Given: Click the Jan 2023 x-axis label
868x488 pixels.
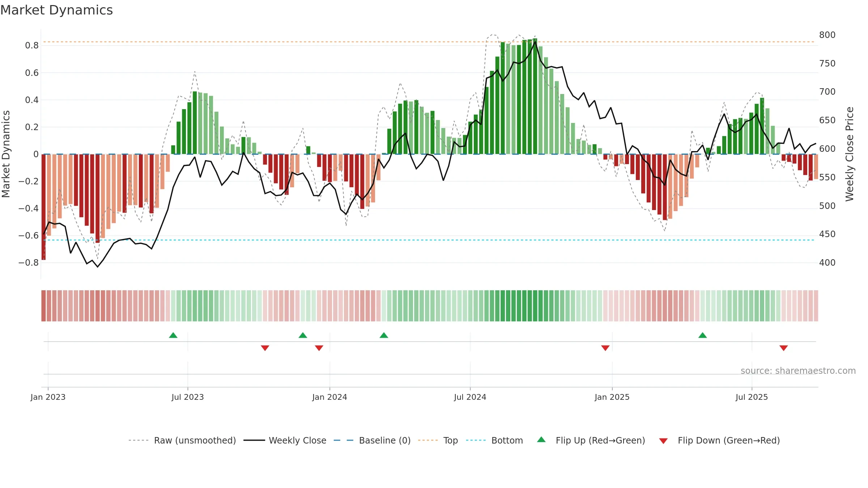Looking at the screenshot, I should tap(48, 397).
